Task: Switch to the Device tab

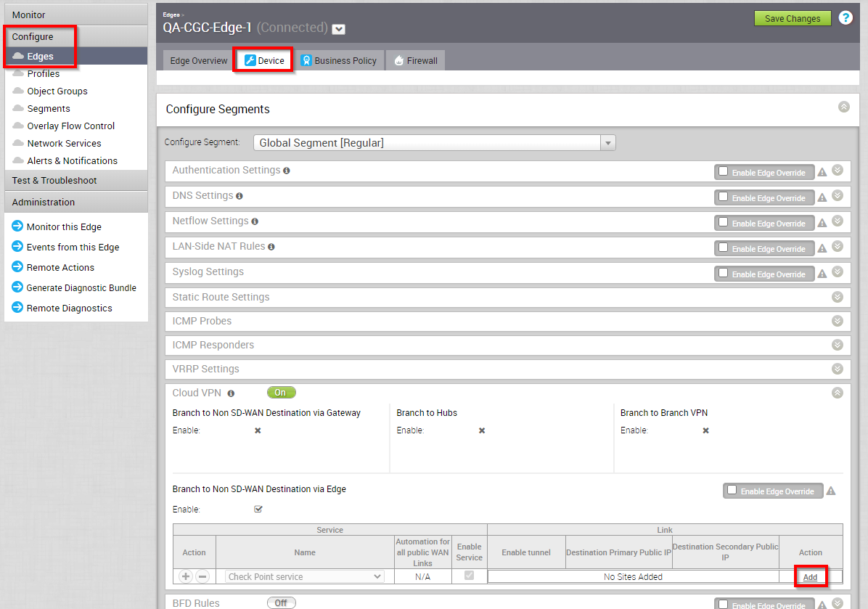Action: click(x=263, y=60)
